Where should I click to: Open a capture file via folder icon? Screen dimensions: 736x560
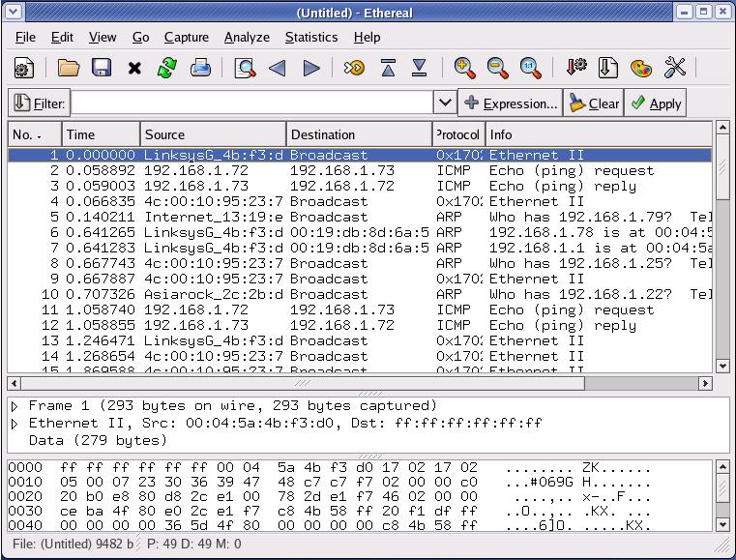coord(69,68)
